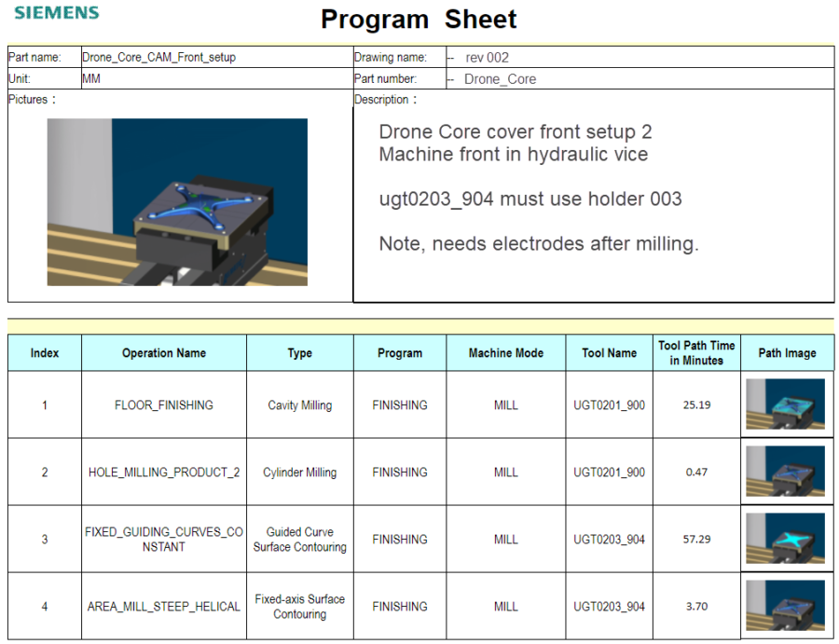
Task: Click the FLOOR_FINISHING path image
Action: click(x=787, y=404)
